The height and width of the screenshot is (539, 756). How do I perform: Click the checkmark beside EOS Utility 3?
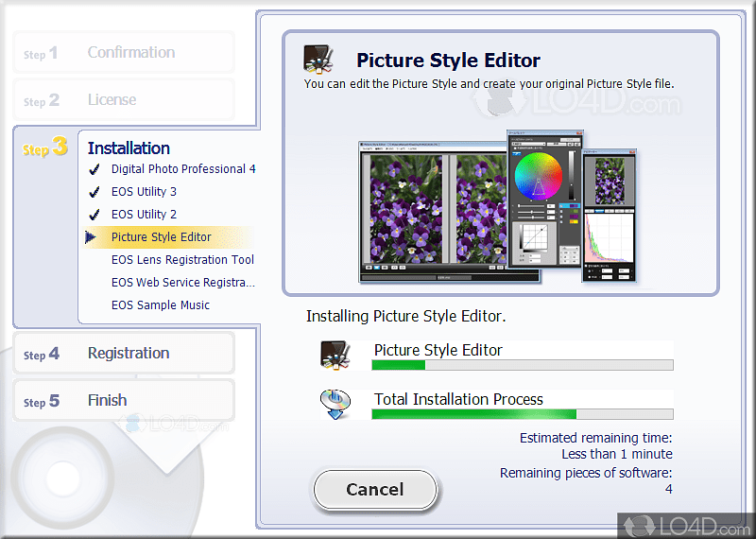tap(94, 192)
